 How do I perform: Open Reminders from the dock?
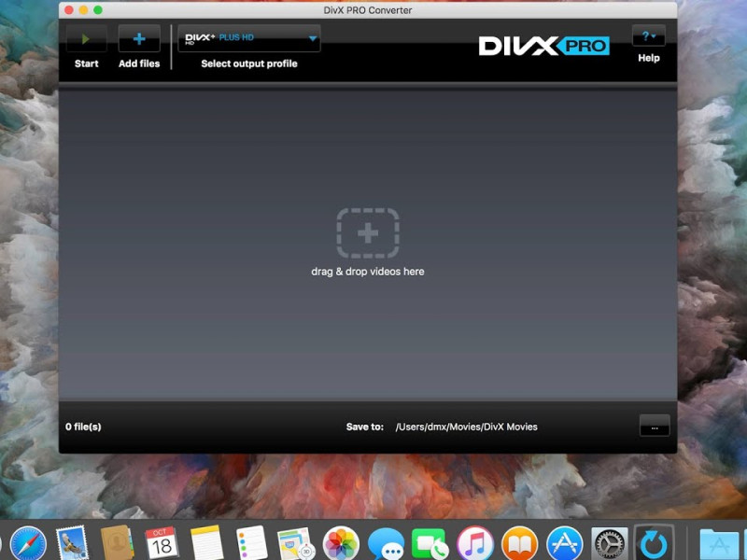point(251,544)
